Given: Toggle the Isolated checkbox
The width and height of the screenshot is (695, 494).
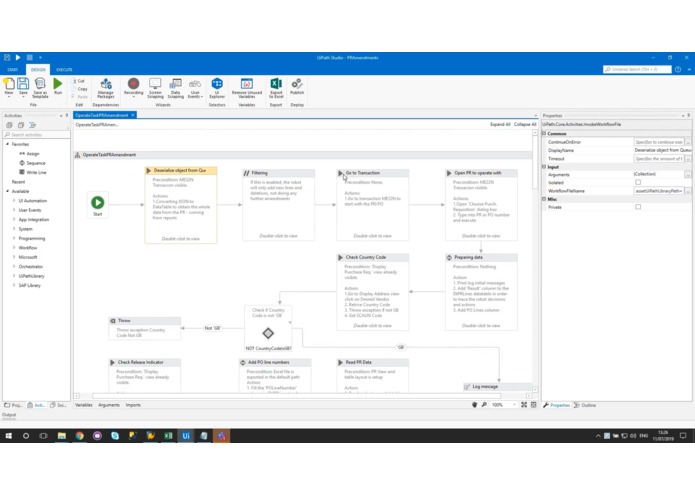Looking at the screenshot, I should pyautogui.click(x=638, y=183).
